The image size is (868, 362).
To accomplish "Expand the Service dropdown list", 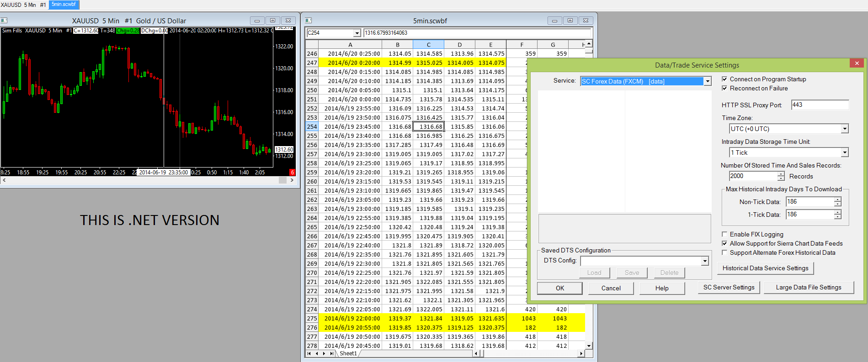I will 708,81.
